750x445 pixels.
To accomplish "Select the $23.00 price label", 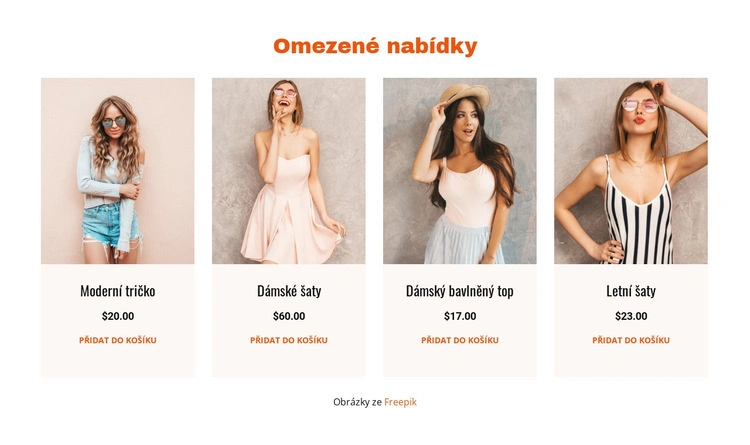I will pyautogui.click(x=631, y=316).
